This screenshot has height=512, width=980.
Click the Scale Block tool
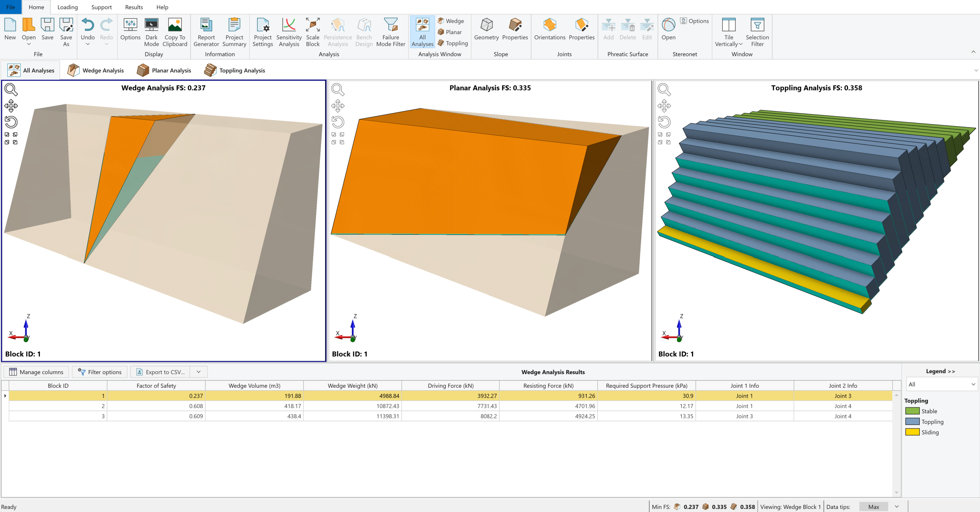pyautogui.click(x=313, y=32)
